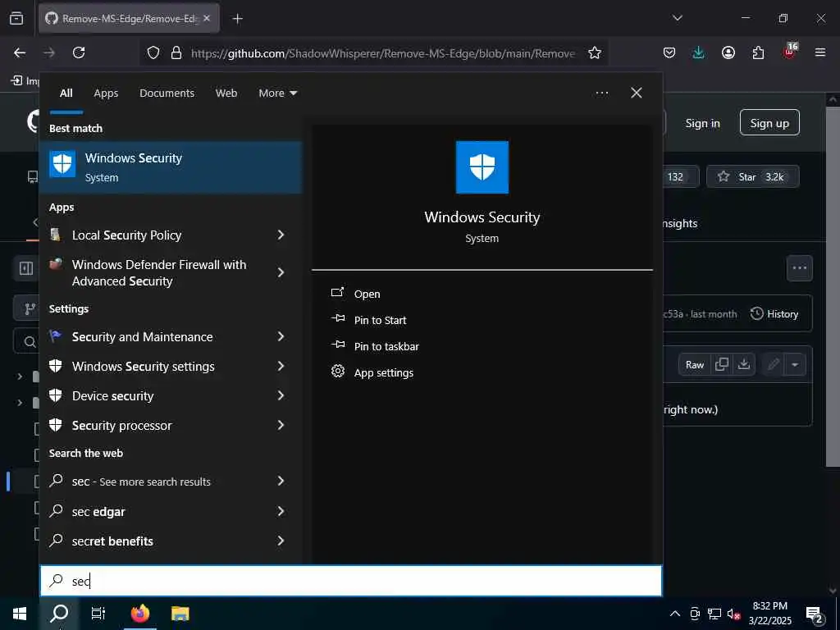Viewport: 840px width, 630px height.
Task: Click GitHub Sign up button
Action: pyautogui.click(x=769, y=123)
